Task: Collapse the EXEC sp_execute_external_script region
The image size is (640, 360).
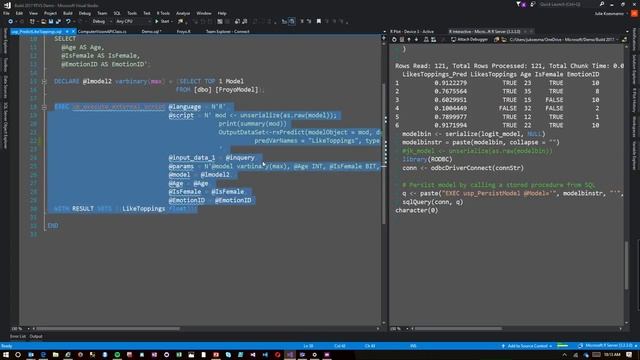Action: tap(44, 107)
